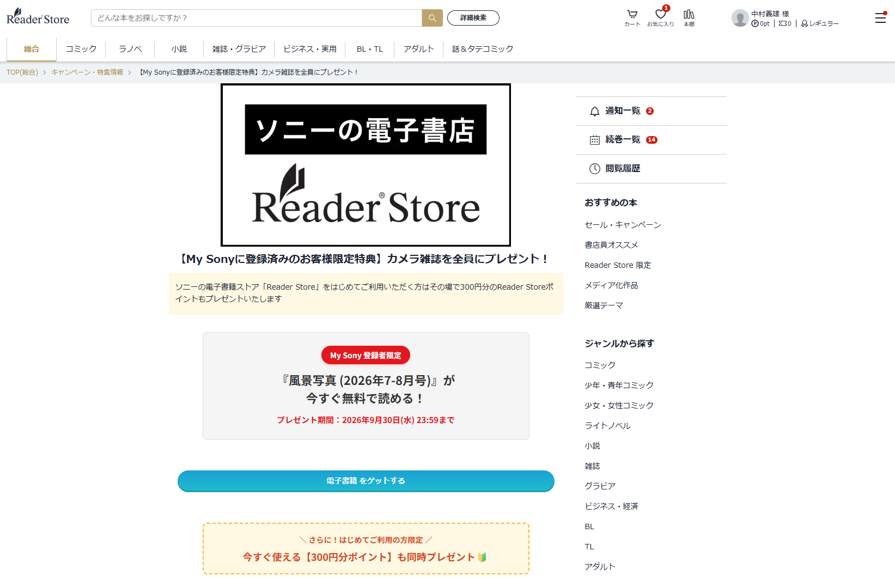Viewport: 895px width, 588px height.
Task: Select the 小説 tab
Action: [179, 49]
